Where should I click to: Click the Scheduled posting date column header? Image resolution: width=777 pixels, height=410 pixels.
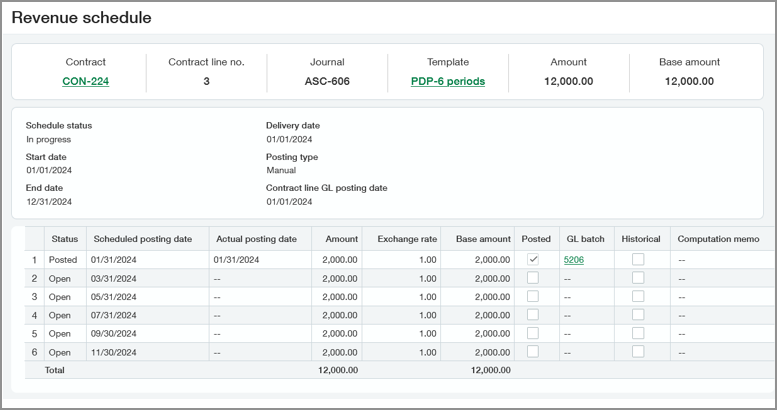pos(142,239)
